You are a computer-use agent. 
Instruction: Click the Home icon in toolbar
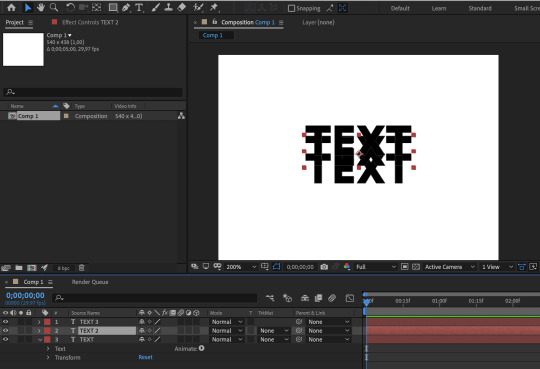[11, 7]
